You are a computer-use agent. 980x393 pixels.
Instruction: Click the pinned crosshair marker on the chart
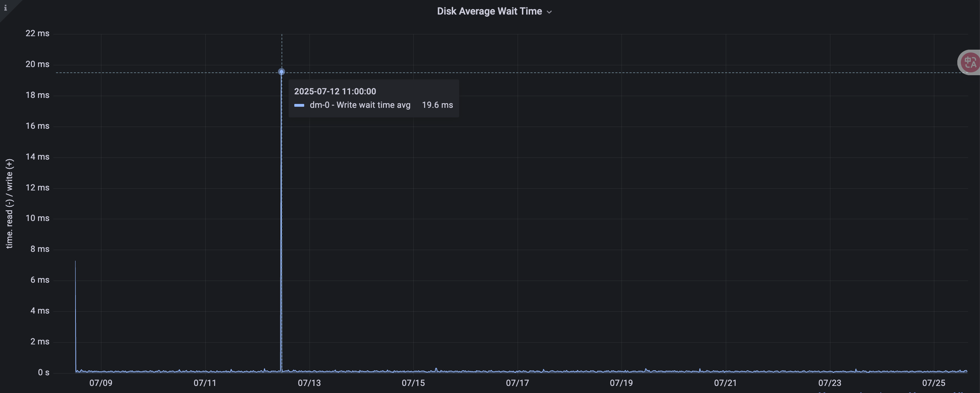[281, 71]
